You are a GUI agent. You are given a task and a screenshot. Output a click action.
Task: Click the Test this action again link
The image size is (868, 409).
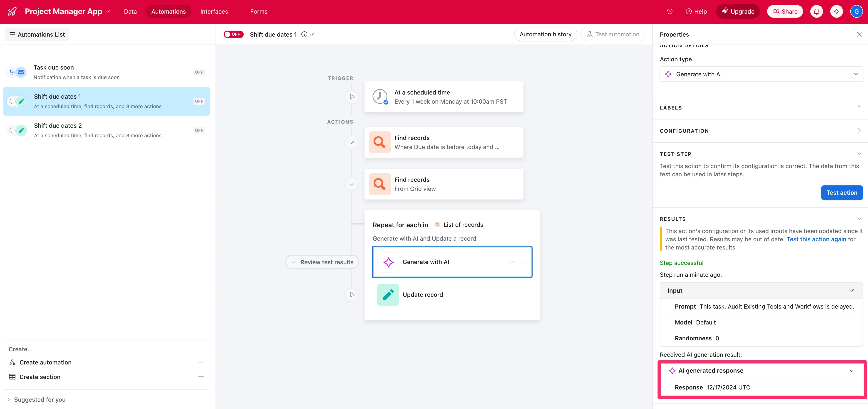point(816,239)
